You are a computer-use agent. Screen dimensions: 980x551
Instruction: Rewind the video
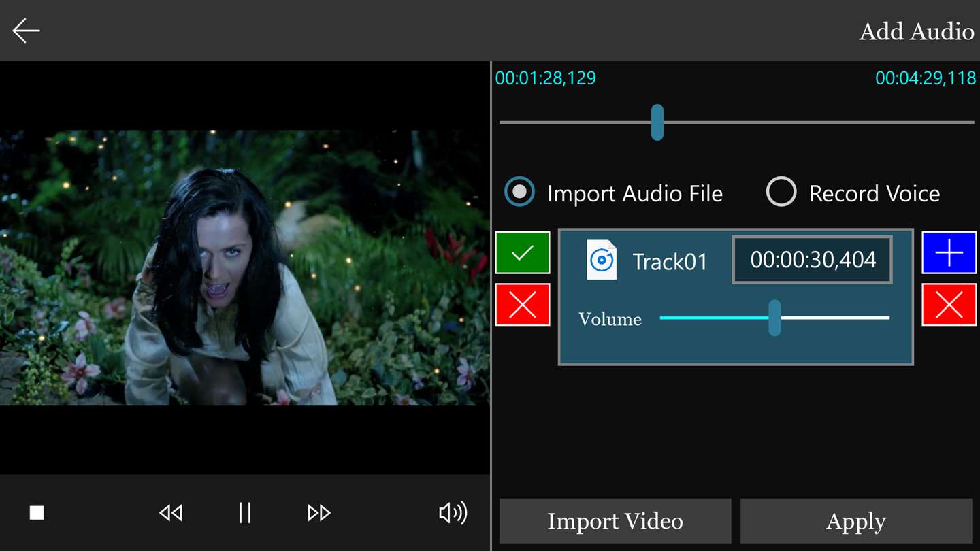(171, 513)
